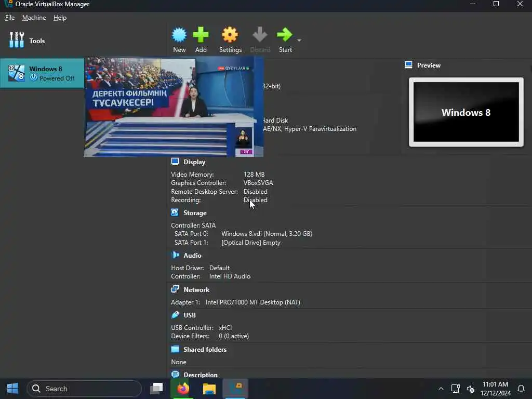532x399 pixels.
Task: Click the Shared folders icon
Action: coord(175,349)
